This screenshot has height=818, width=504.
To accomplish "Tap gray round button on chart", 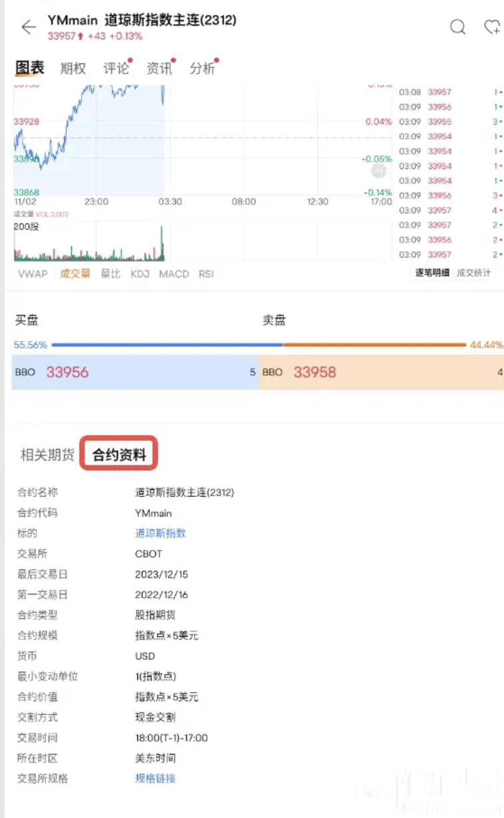I will [378, 171].
